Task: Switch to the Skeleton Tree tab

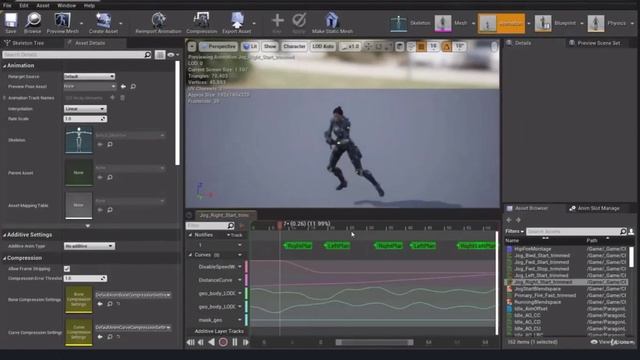Action: [x=28, y=43]
